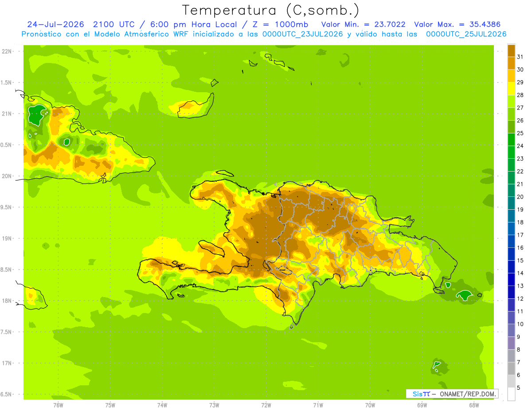Click the "17N" latitude axis label
This screenshot has height=411, width=532.
pos(6,363)
